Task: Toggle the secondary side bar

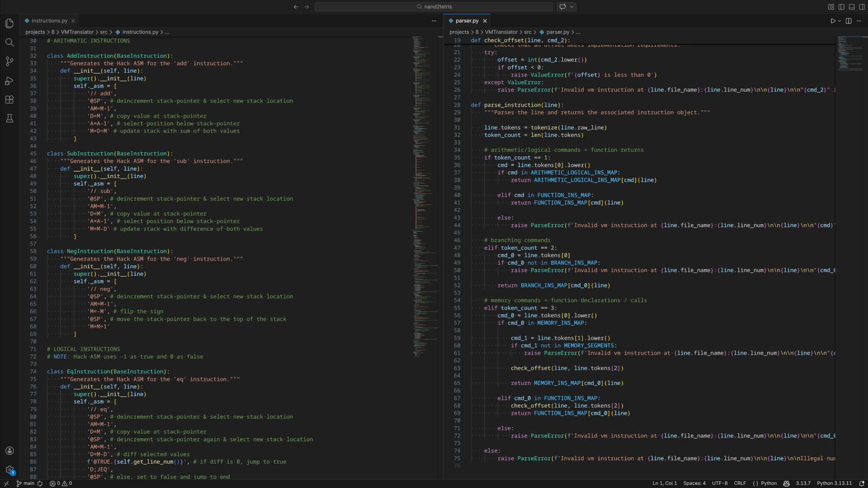Action: coord(862,7)
